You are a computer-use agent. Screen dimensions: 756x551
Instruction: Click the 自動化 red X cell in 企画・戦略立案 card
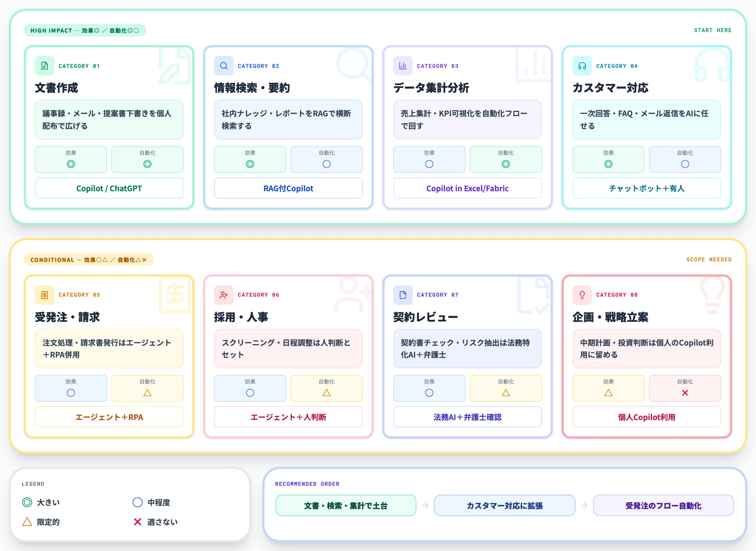(x=685, y=388)
